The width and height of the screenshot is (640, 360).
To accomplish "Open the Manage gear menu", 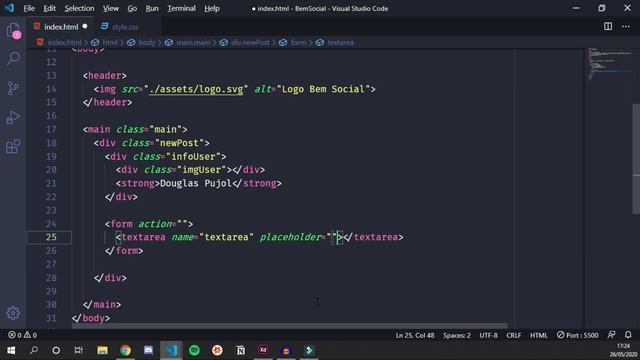I will pyautogui.click(x=13, y=313).
